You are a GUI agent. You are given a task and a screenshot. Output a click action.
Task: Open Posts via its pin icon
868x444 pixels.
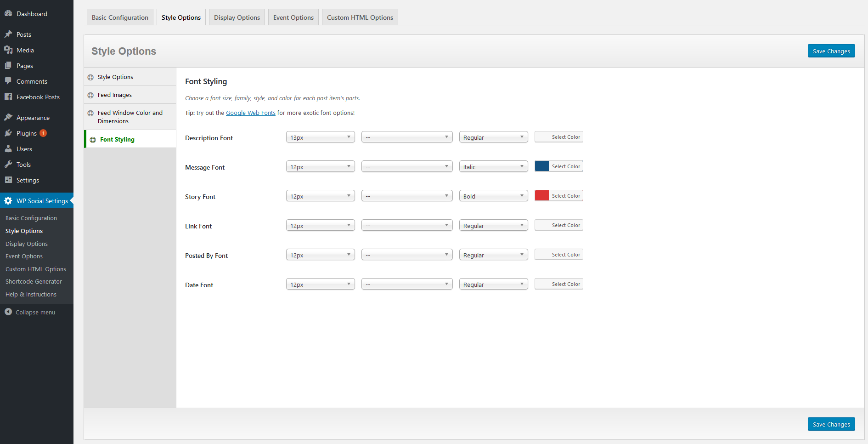tap(8, 34)
